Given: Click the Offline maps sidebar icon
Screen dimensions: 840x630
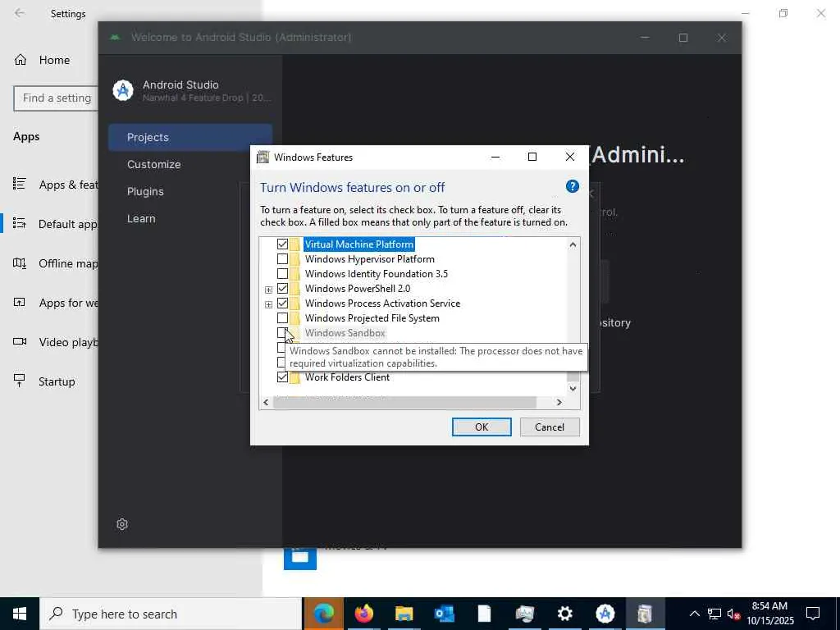Looking at the screenshot, I should 20,263.
